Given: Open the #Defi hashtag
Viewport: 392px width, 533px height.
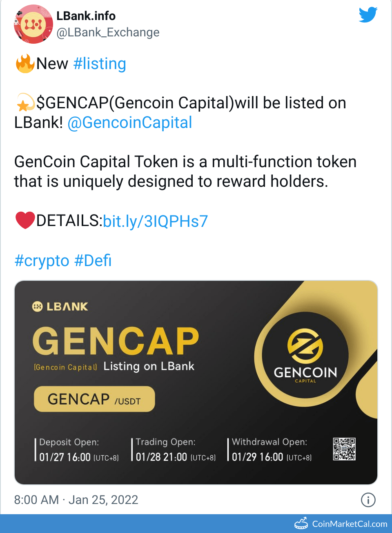Looking at the screenshot, I should coord(93,260).
